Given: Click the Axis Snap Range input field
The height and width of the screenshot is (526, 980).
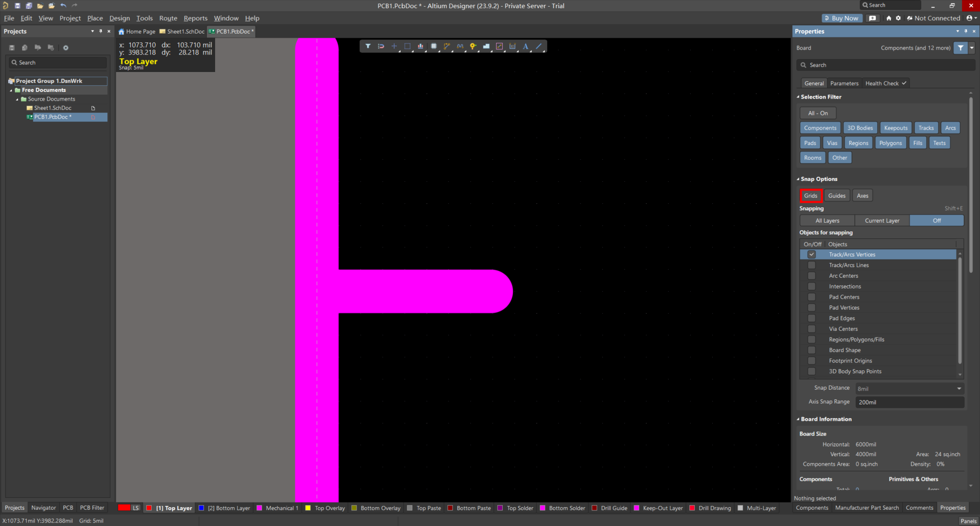Looking at the screenshot, I should (x=909, y=402).
